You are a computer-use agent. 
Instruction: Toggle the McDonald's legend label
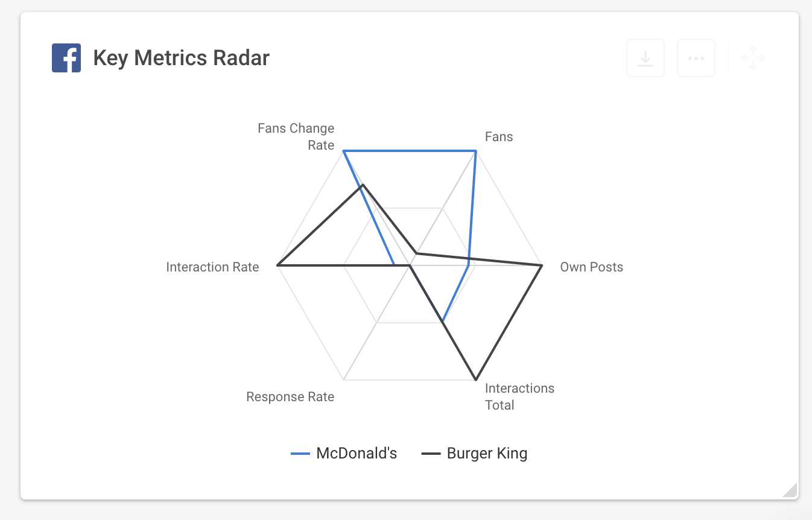coord(357,454)
